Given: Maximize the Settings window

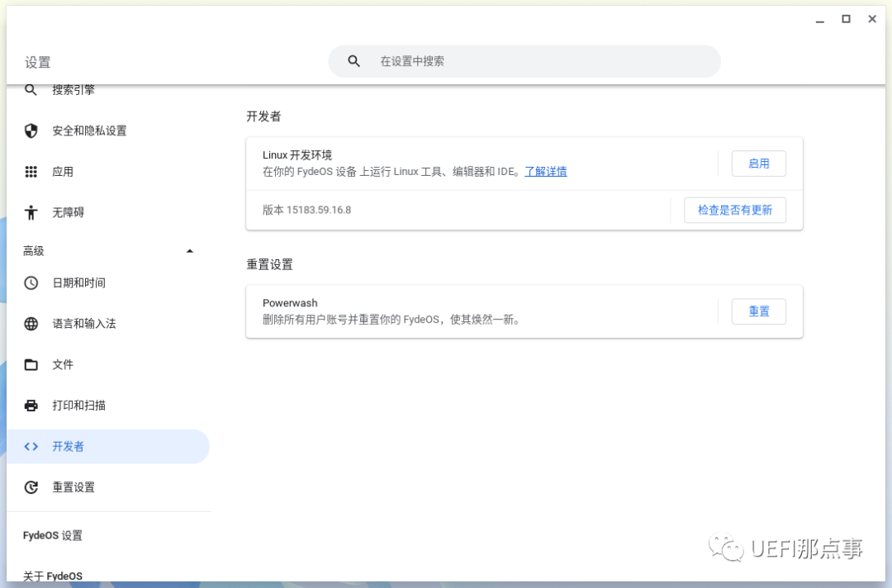Looking at the screenshot, I should [x=846, y=19].
